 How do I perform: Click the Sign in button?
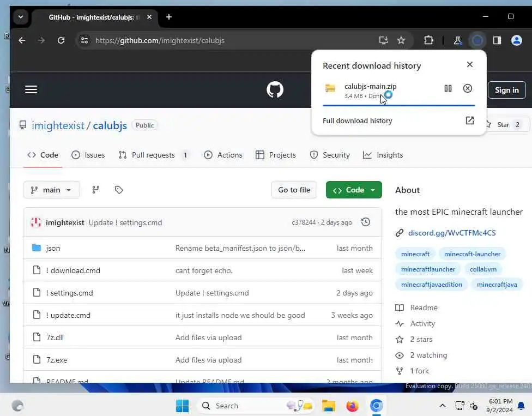click(506, 90)
